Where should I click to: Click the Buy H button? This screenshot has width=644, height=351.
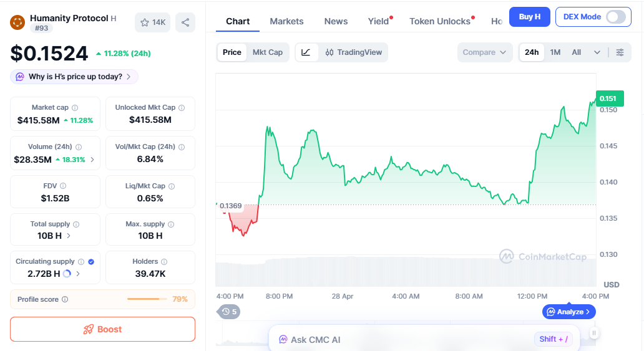click(x=529, y=17)
